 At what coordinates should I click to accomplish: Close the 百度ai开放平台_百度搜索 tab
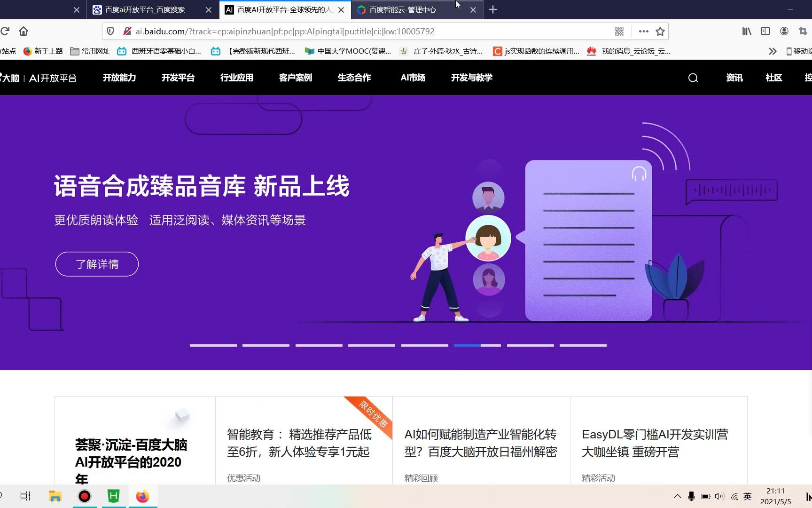click(209, 9)
